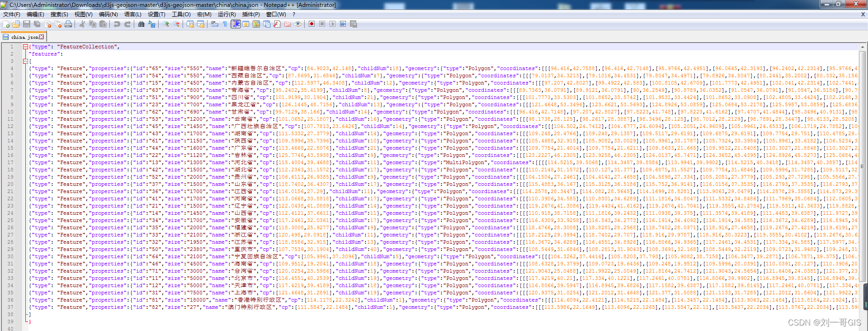Show the Document Map panel
This screenshot has height=331, width=868.
tap(256, 24)
